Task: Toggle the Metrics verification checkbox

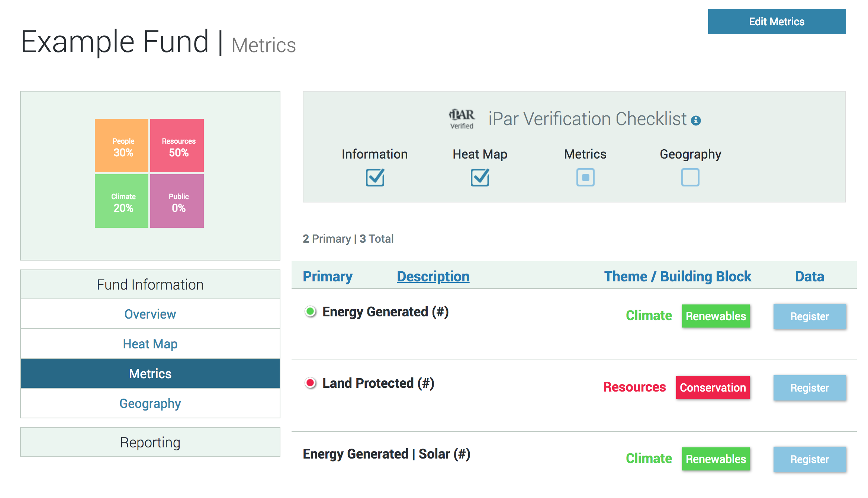Action: (585, 178)
